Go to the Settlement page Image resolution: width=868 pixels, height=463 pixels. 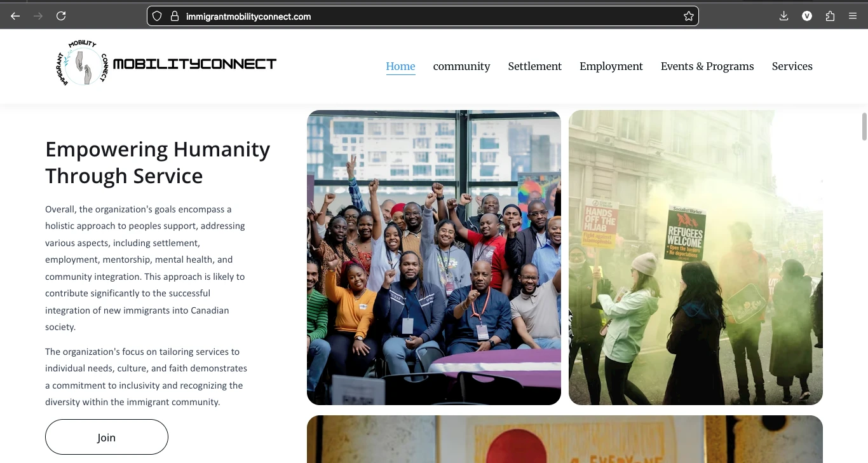535,66
